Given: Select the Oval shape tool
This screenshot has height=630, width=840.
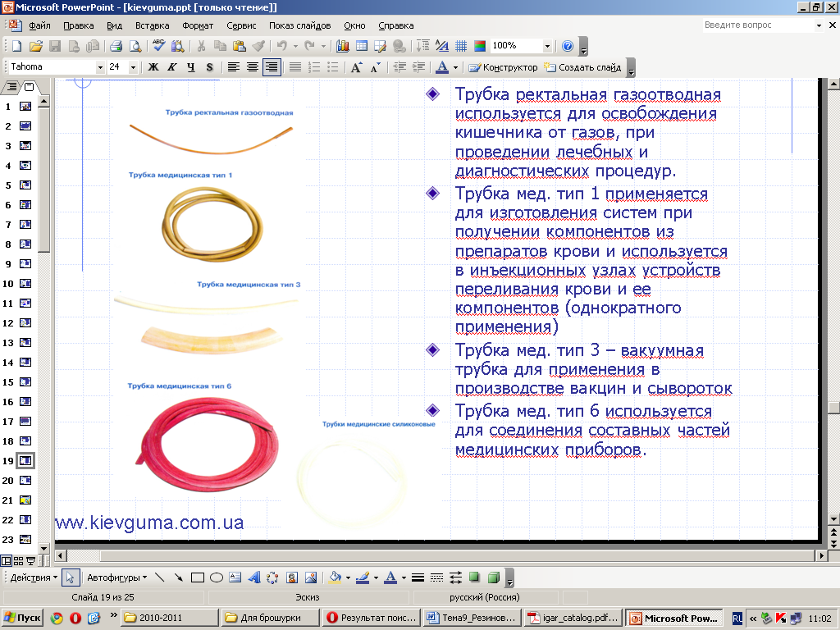Looking at the screenshot, I should pyautogui.click(x=217, y=577).
